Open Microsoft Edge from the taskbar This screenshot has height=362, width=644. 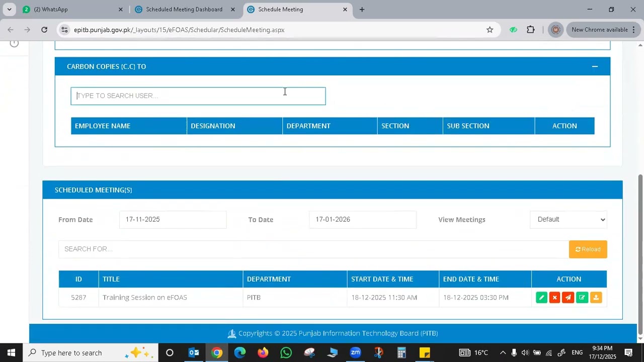(240, 352)
